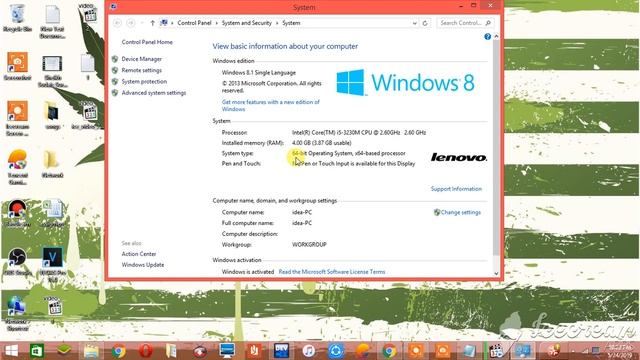
Task: Click the Windows 8.1 Single Language text
Action: 259,73
